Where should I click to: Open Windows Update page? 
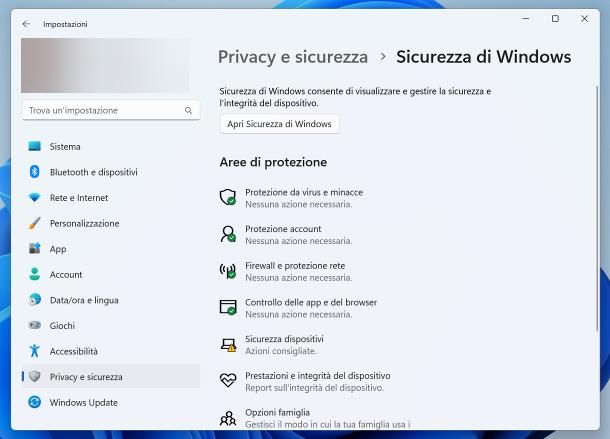pos(111,402)
